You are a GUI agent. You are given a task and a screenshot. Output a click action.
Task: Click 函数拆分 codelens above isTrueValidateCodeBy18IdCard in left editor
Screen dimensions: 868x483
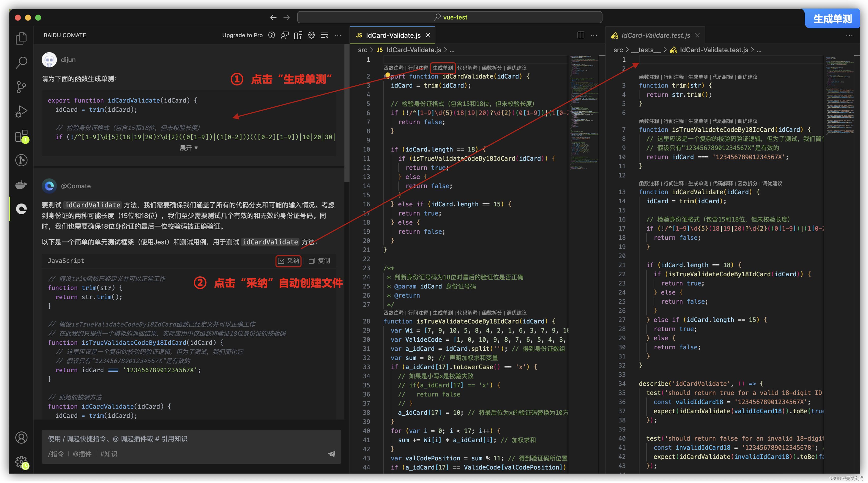coord(492,313)
